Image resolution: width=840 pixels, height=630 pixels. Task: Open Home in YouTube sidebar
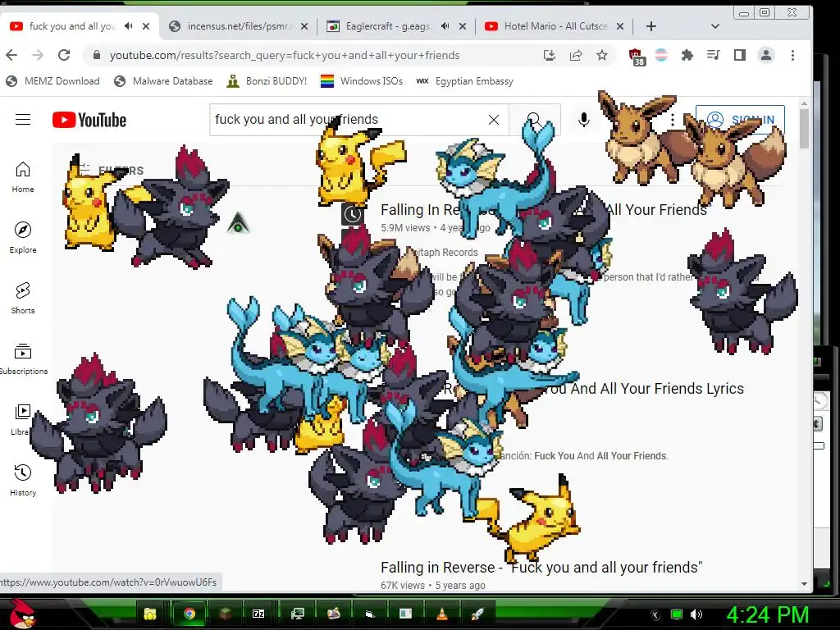(22, 177)
